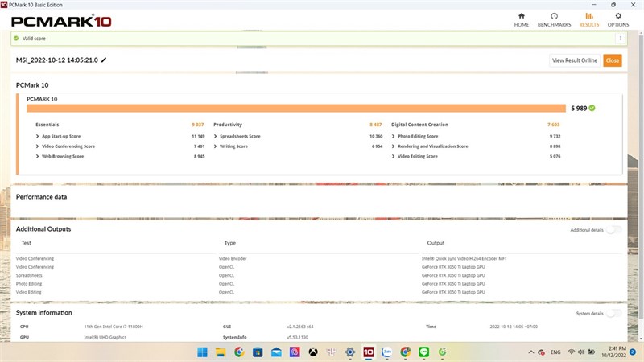Toggle the System details switch

[x=613, y=313]
